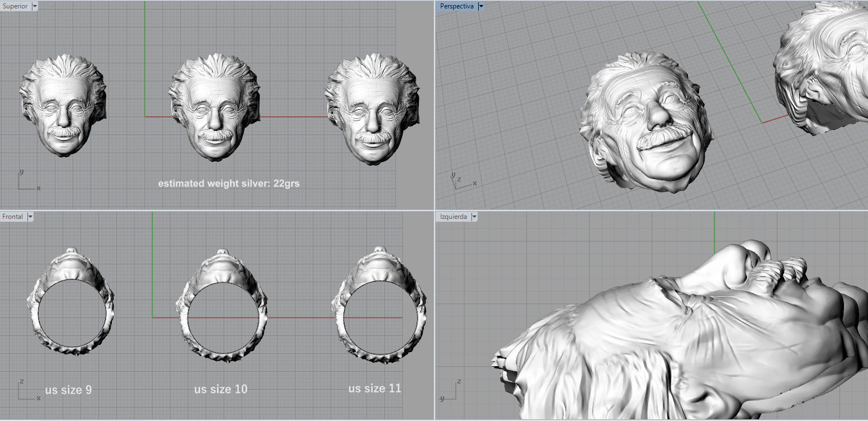Select the 'us size 9' annotation
868x421 pixels.
(68, 390)
